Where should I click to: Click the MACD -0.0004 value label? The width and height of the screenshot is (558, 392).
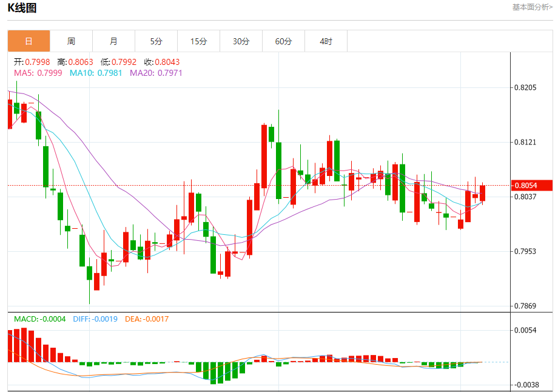pyautogui.click(x=40, y=319)
